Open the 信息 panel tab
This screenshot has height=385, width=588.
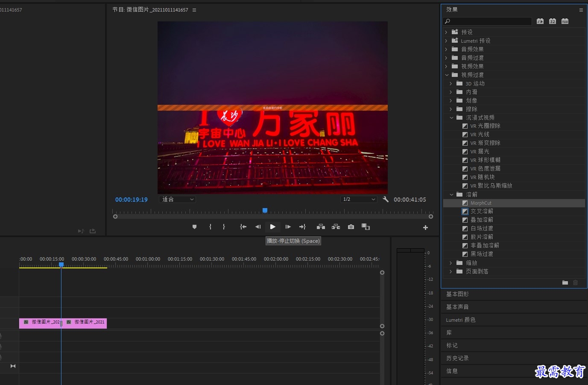tap(452, 371)
